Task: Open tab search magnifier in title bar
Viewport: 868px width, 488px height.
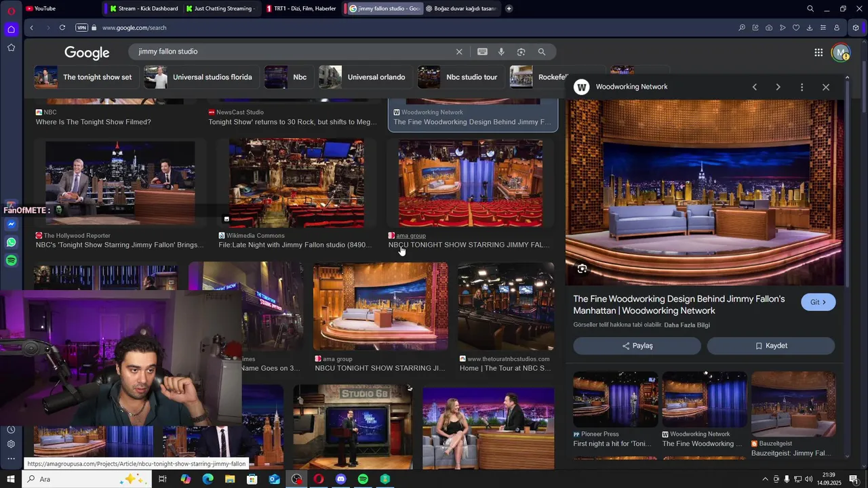Action: coord(810,9)
